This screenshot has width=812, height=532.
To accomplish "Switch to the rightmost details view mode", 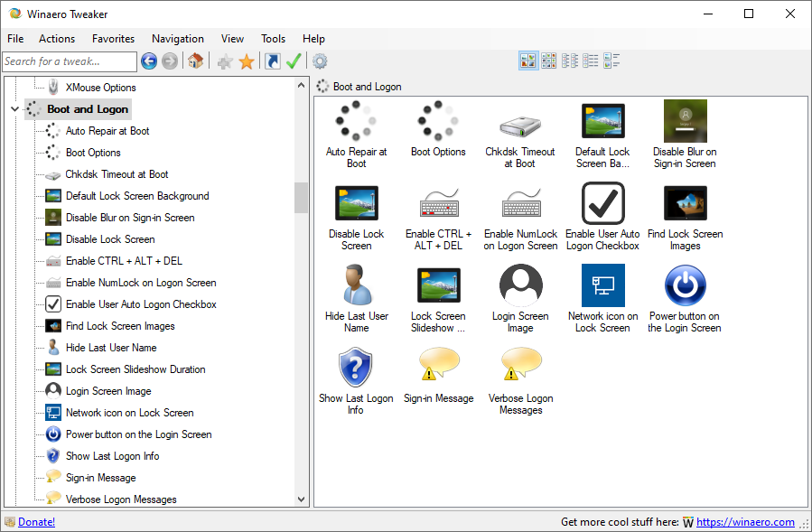I will pos(611,61).
